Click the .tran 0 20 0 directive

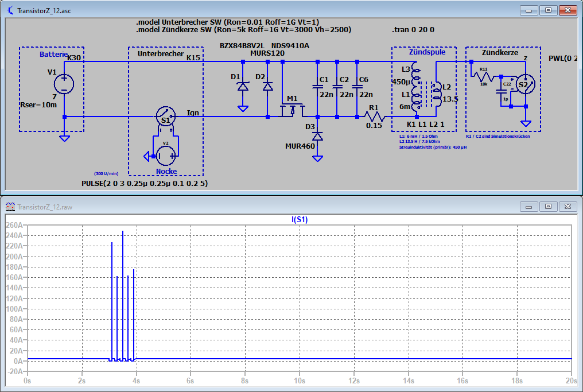point(413,30)
